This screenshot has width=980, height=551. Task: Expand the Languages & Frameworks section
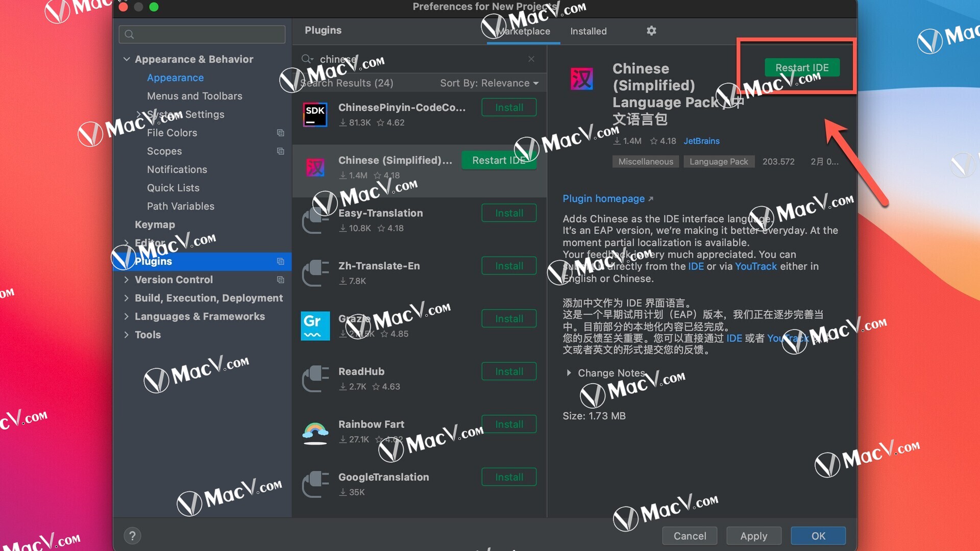(x=127, y=316)
